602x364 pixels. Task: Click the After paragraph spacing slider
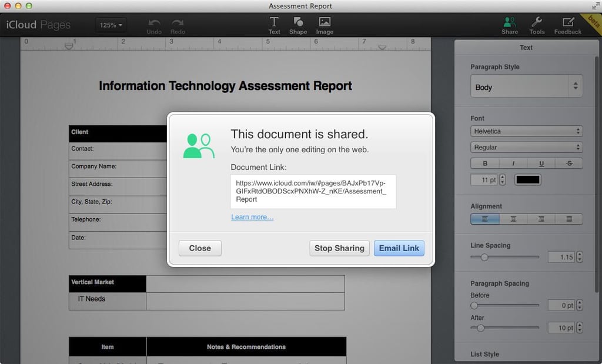pyautogui.click(x=504, y=328)
